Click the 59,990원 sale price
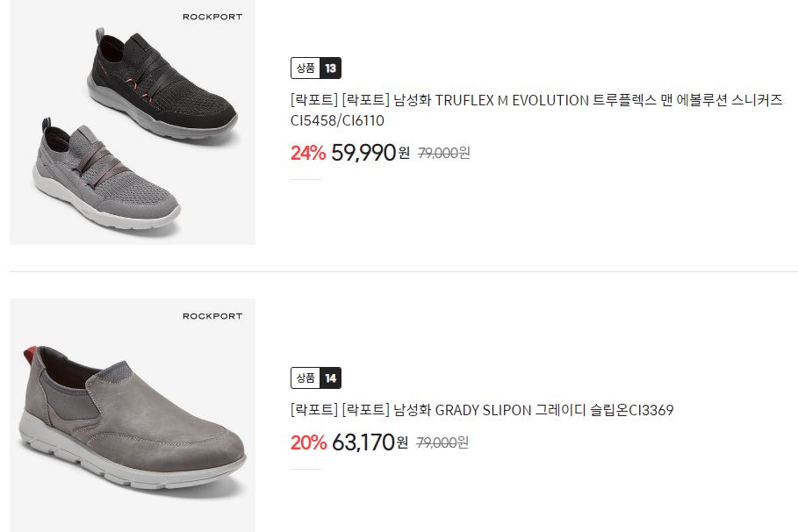This screenshot has height=532, width=798. 370,152
